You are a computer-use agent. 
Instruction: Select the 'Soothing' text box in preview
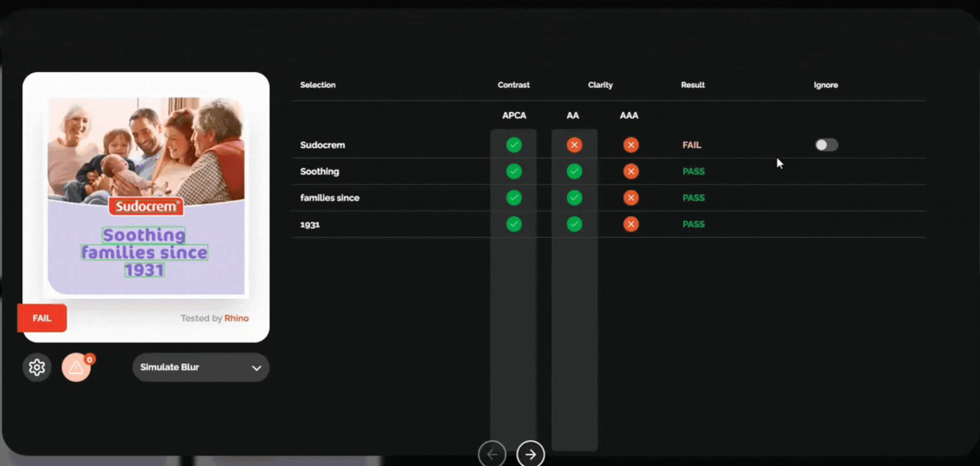pyautogui.click(x=144, y=235)
